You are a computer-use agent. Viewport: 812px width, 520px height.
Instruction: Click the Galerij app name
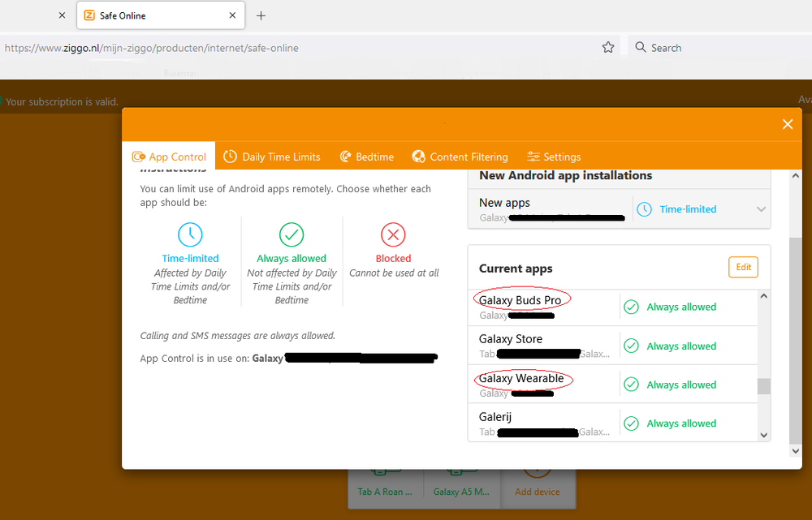coord(495,417)
